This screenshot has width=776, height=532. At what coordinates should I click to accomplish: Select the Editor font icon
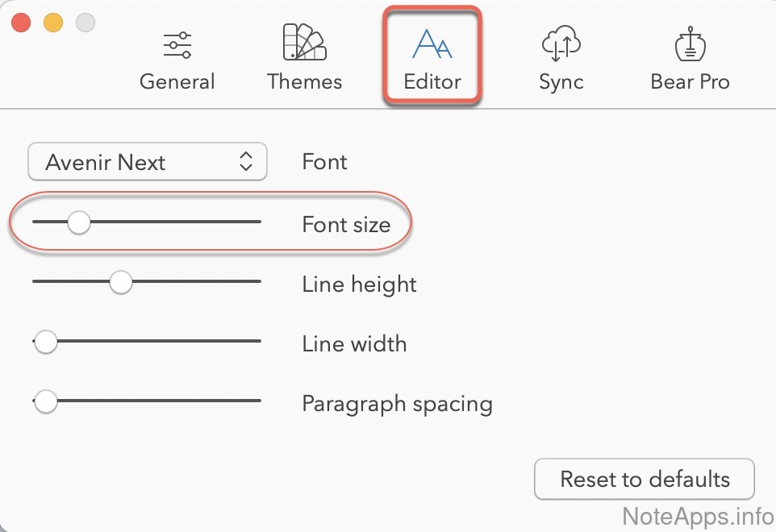pyautogui.click(x=432, y=44)
